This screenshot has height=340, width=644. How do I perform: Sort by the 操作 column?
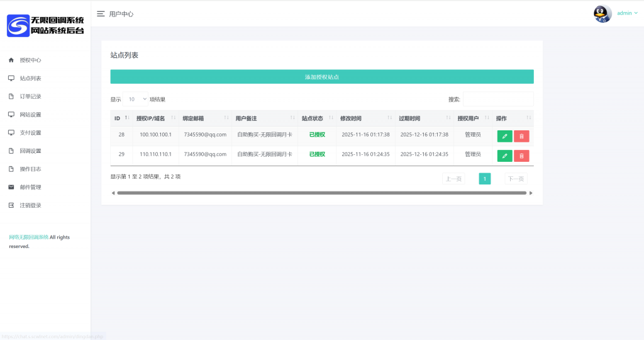coord(513,118)
